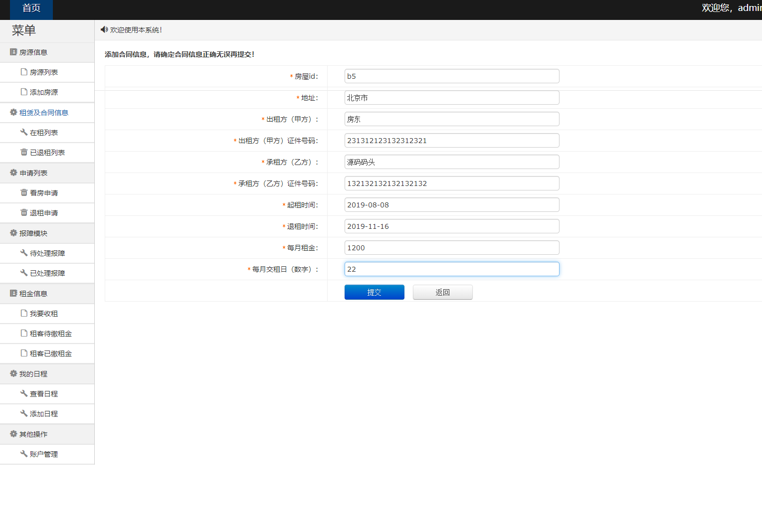Click the speaker icon beside the welcome message
762x532 pixels.
(104, 29)
